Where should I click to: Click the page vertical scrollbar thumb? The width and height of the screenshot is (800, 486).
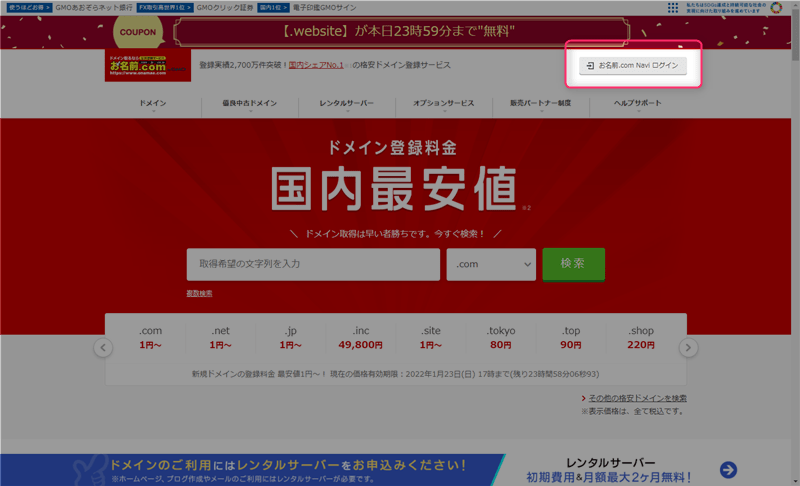pyautogui.click(x=795, y=35)
